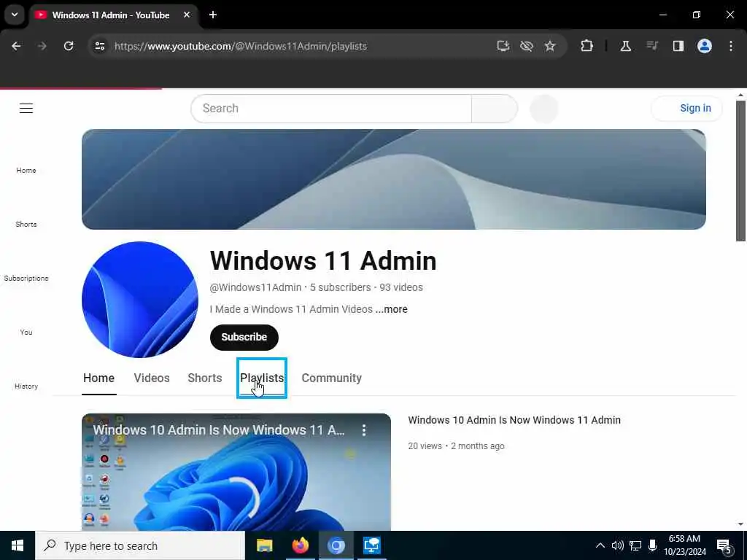Subscribe to Windows 11 Admin channel
Viewport: 747px width, 560px height.
coord(244,337)
